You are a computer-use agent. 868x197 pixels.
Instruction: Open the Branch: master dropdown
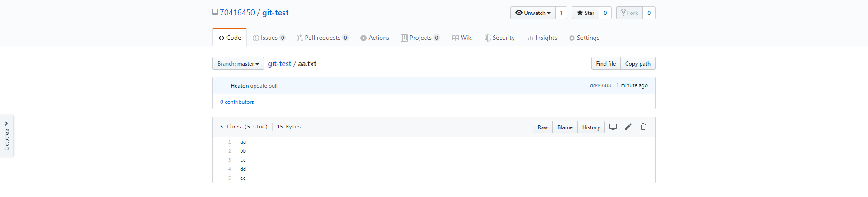[238, 64]
